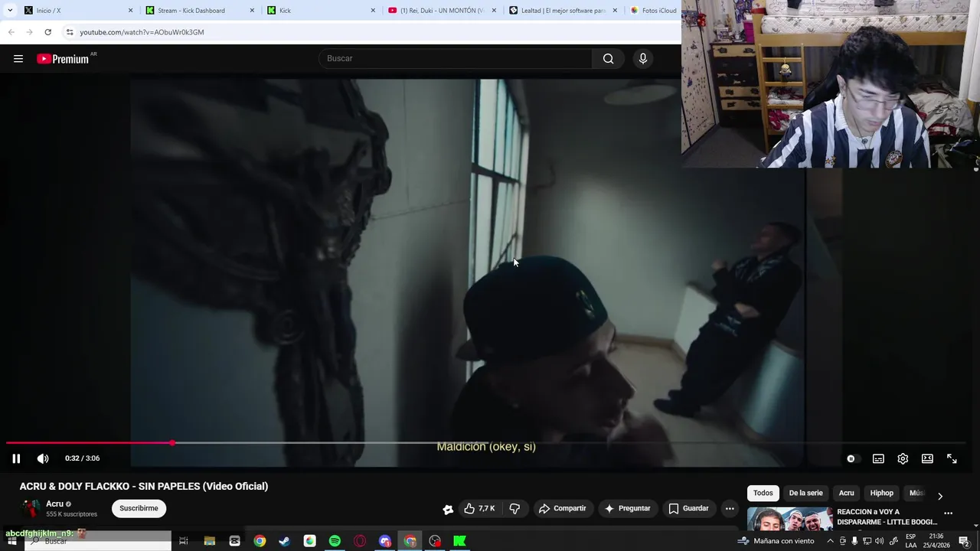Open Opera browser from taskbar
Image resolution: width=980 pixels, height=551 pixels.
360,541
